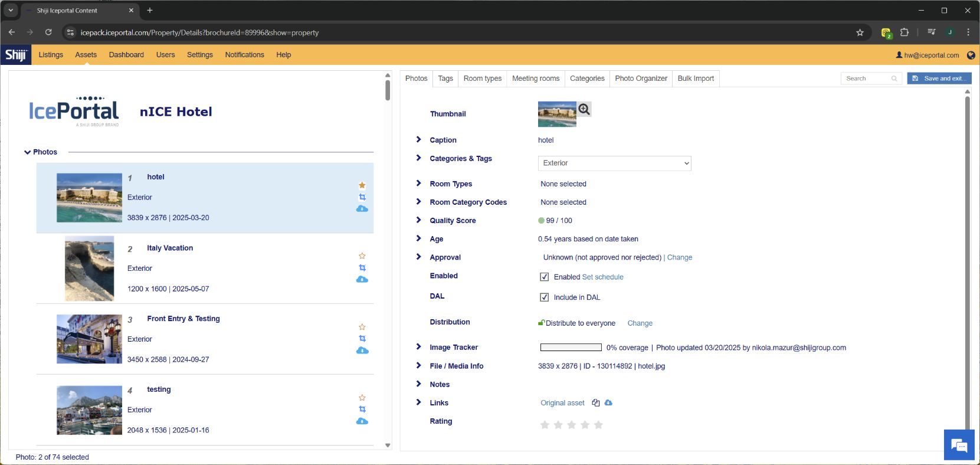Open the Exterior category dropdown
This screenshot has width=980, height=465.
614,163
